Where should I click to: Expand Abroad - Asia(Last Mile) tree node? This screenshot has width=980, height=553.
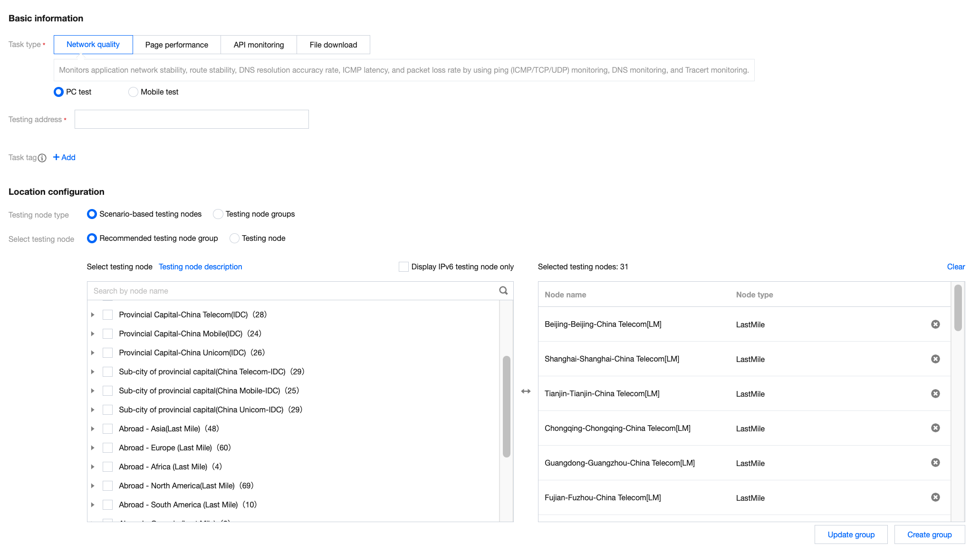93,429
